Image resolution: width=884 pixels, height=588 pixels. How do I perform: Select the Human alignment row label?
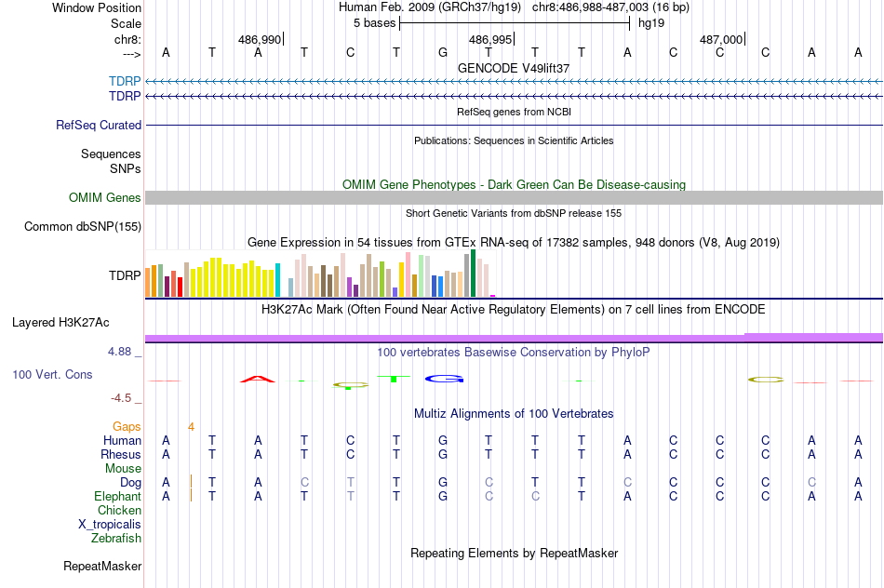[122, 441]
